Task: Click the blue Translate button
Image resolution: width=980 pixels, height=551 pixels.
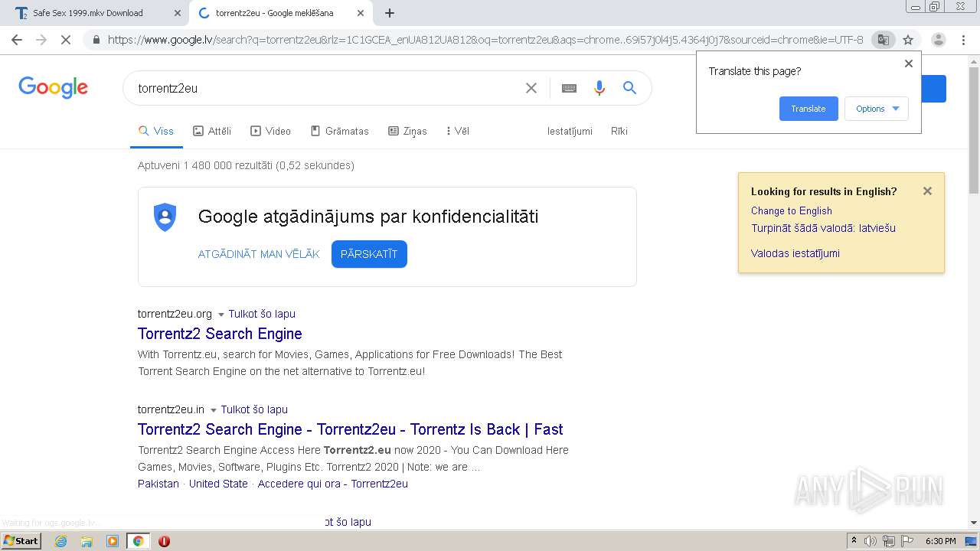Action: (808, 109)
